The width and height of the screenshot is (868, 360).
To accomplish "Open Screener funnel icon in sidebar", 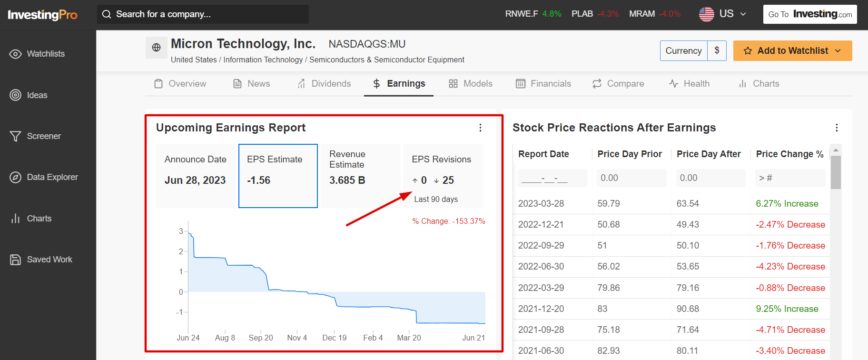I will click(16, 136).
